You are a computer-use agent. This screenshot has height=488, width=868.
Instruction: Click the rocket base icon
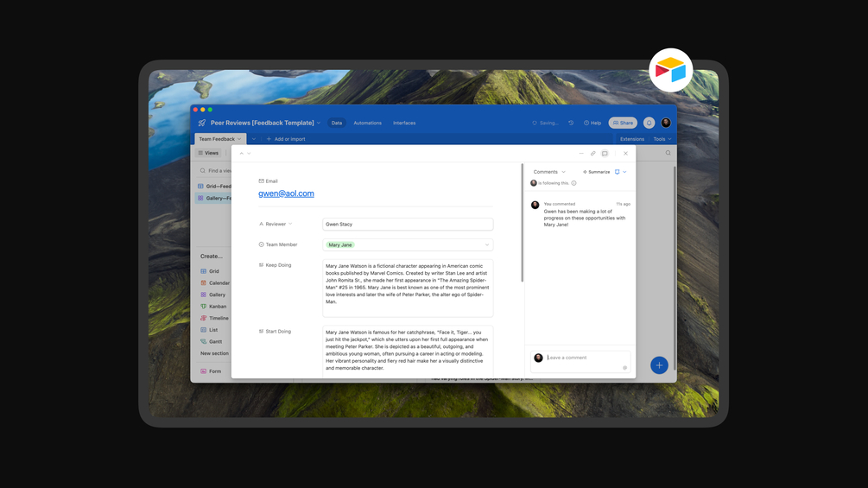point(201,123)
